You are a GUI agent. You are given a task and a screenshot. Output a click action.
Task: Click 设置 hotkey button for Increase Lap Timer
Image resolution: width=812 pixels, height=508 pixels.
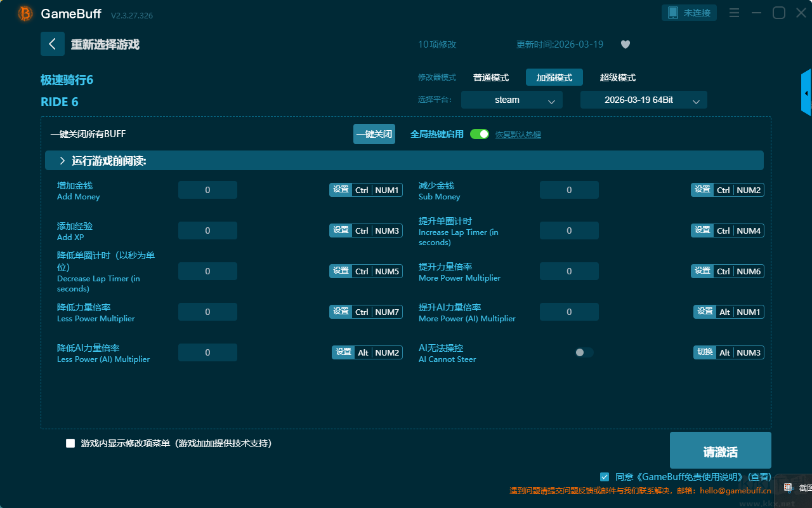point(702,231)
